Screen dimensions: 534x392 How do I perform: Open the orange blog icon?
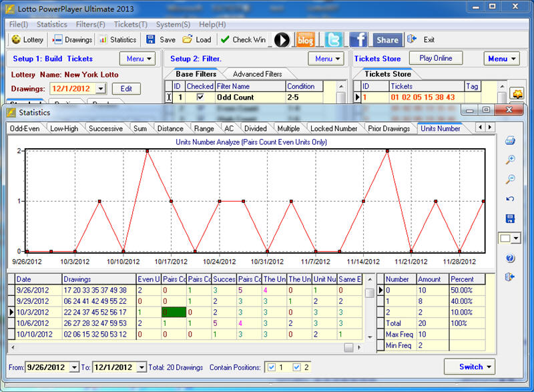(306, 40)
